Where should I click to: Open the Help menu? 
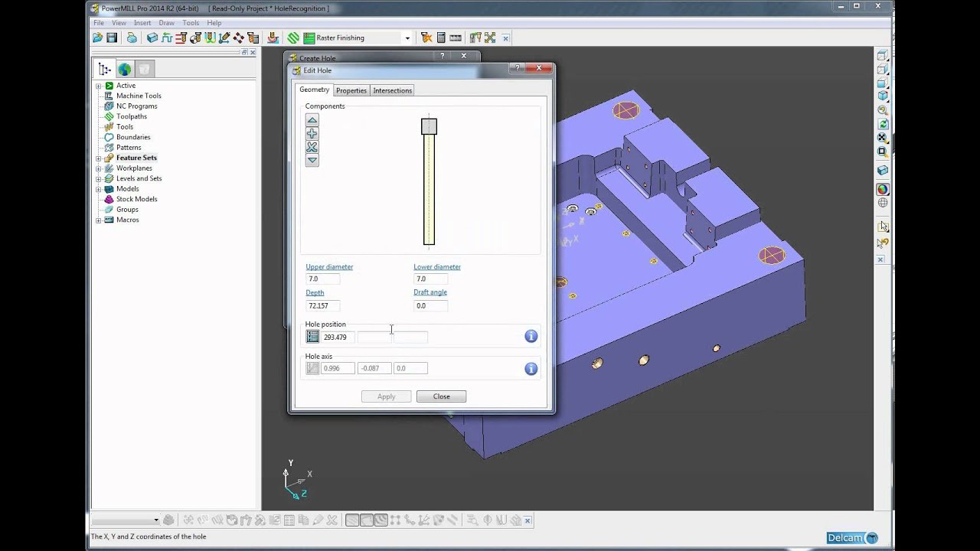214,23
